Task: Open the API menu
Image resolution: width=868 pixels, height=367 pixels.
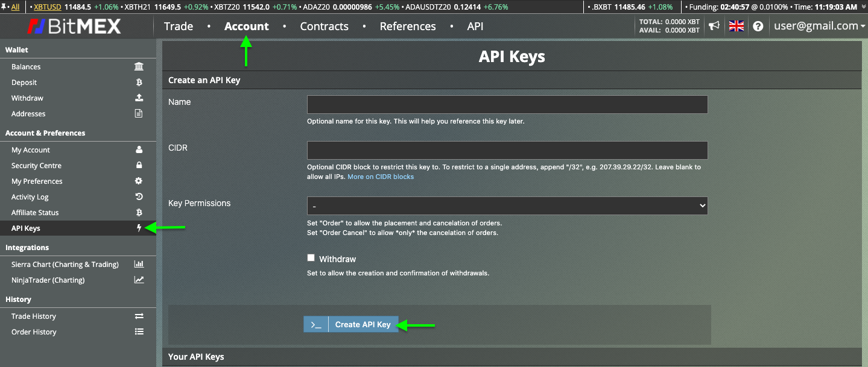Action: tap(475, 27)
